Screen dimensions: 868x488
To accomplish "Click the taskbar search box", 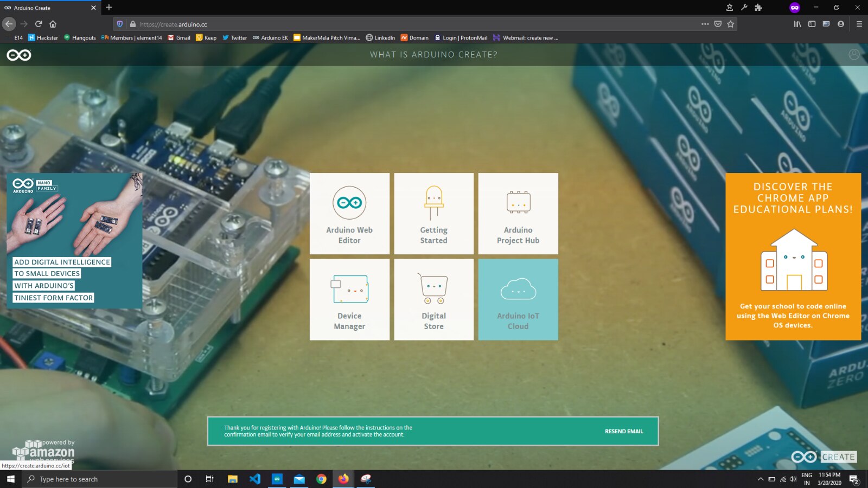I will click(x=99, y=479).
